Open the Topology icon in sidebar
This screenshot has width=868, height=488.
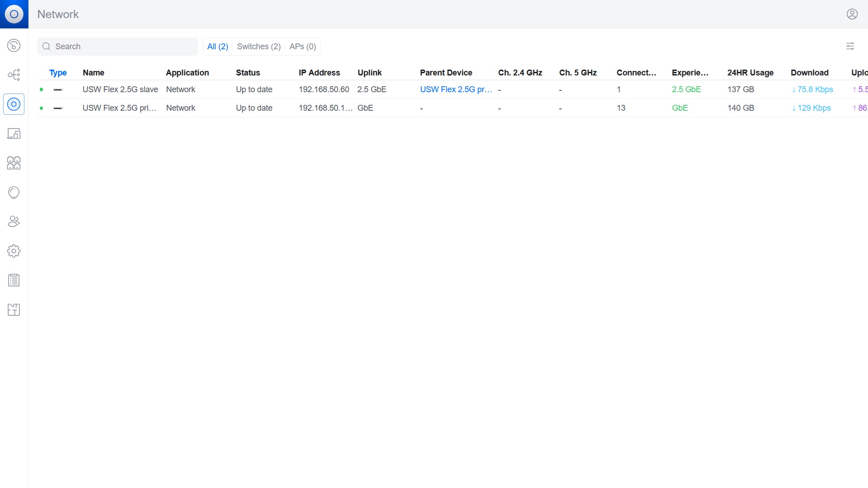coord(14,75)
